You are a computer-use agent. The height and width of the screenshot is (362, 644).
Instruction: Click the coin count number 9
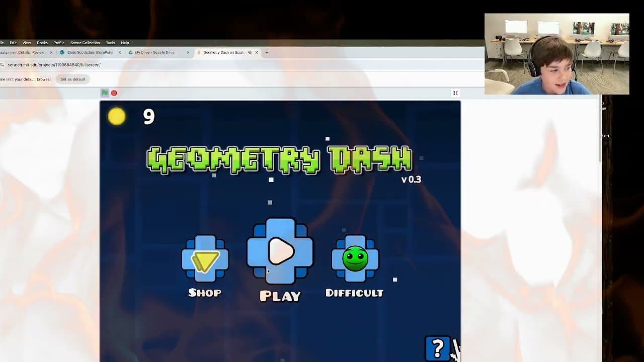tap(149, 117)
